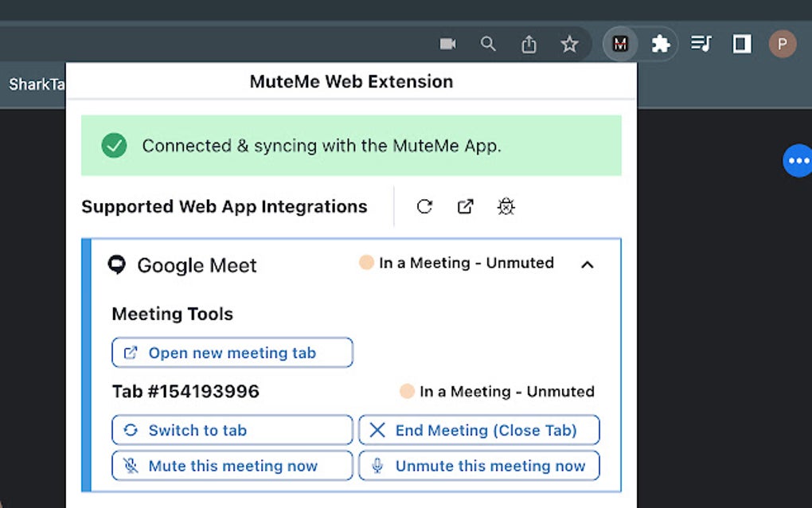Open integrations in a new window icon

pyautogui.click(x=466, y=206)
